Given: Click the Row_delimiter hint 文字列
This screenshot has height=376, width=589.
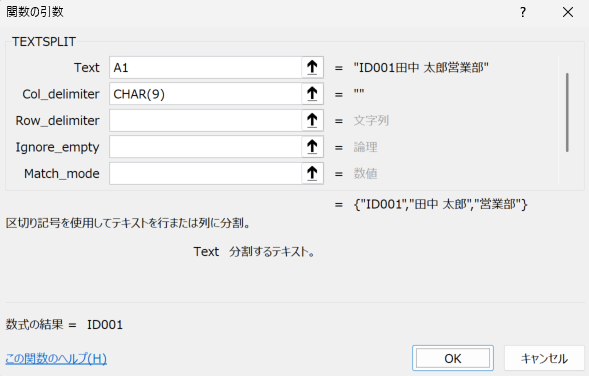Looking at the screenshot, I should tap(371, 121).
